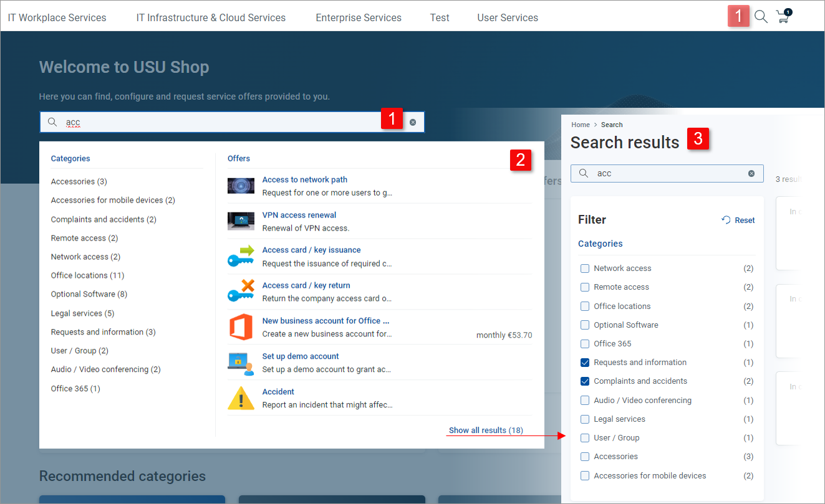Tick the Accessories for mobile devices checkbox
The width and height of the screenshot is (825, 504).
point(585,476)
